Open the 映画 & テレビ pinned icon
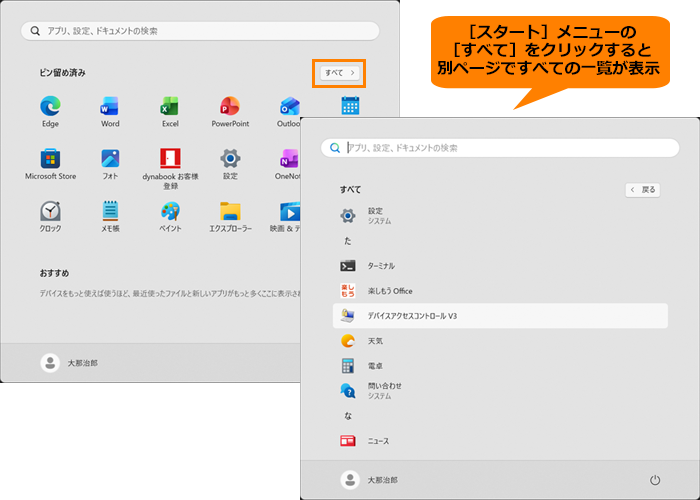 (x=286, y=217)
